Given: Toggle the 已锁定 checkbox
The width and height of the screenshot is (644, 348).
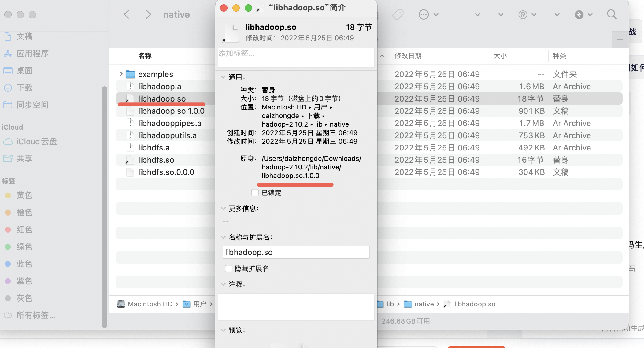Looking at the screenshot, I should [255, 193].
